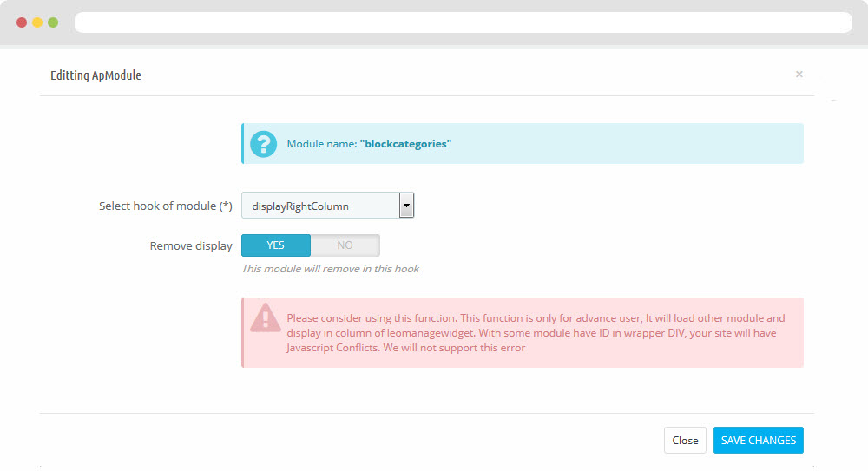The image size is (868, 471).
Task: Click the question mark info icon
Action: point(263,144)
